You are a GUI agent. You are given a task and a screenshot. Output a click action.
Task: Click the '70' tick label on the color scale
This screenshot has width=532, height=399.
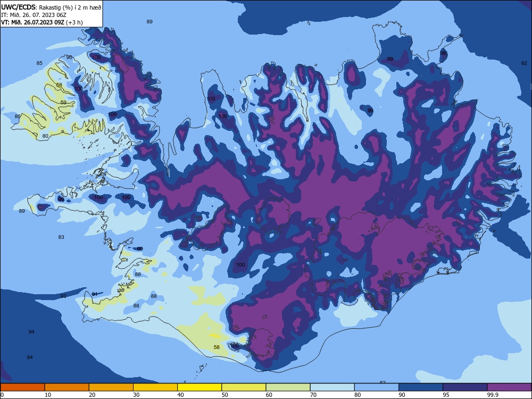pyautogui.click(x=313, y=395)
